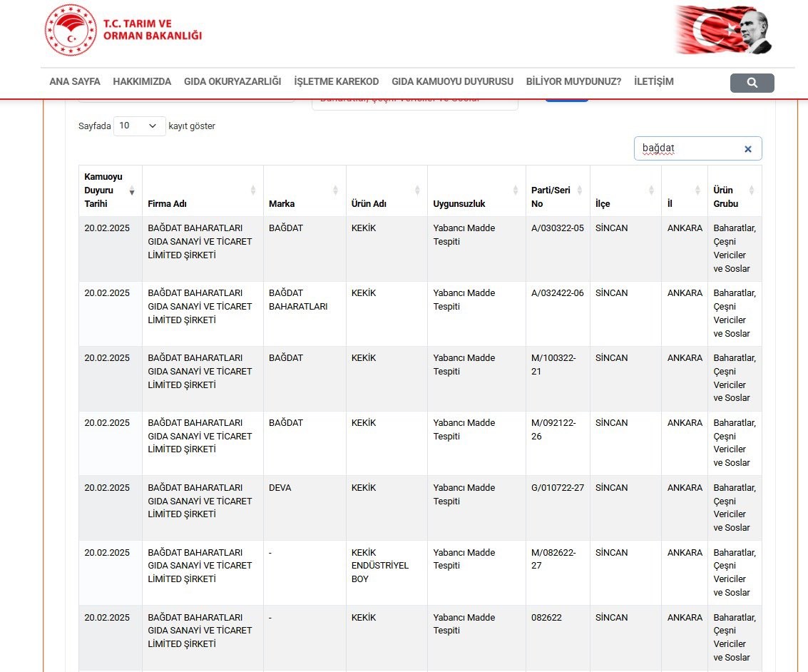The image size is (808, 672).
Task: Click the Atatürk Turkish flag image
Action: click(x=722, y=30)
